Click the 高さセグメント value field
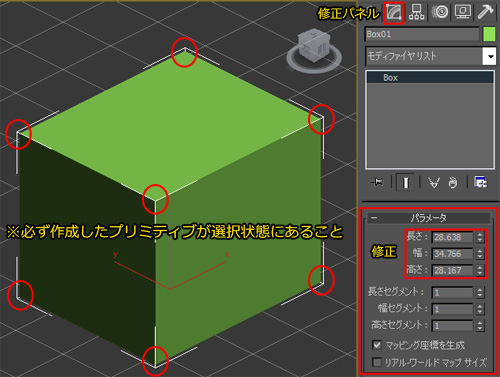 coord(452,325)
